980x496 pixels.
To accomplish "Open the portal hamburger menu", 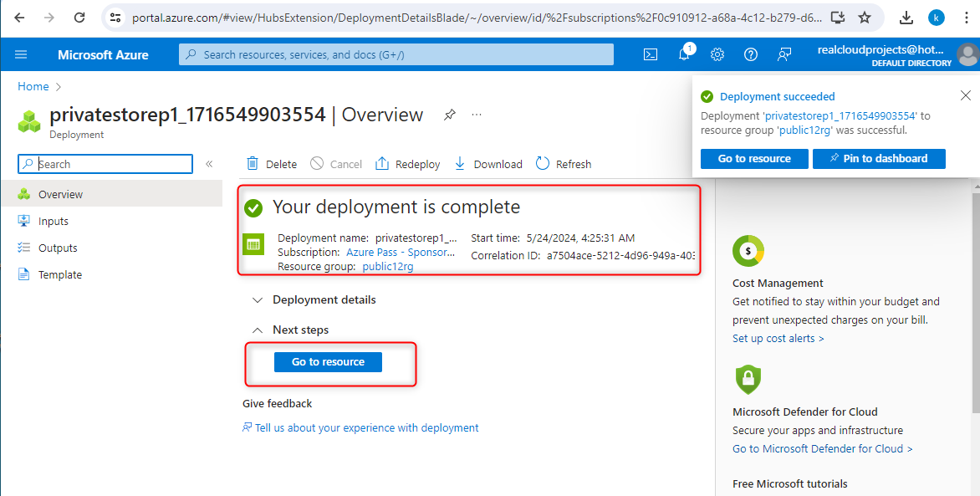I will point(21,54).
